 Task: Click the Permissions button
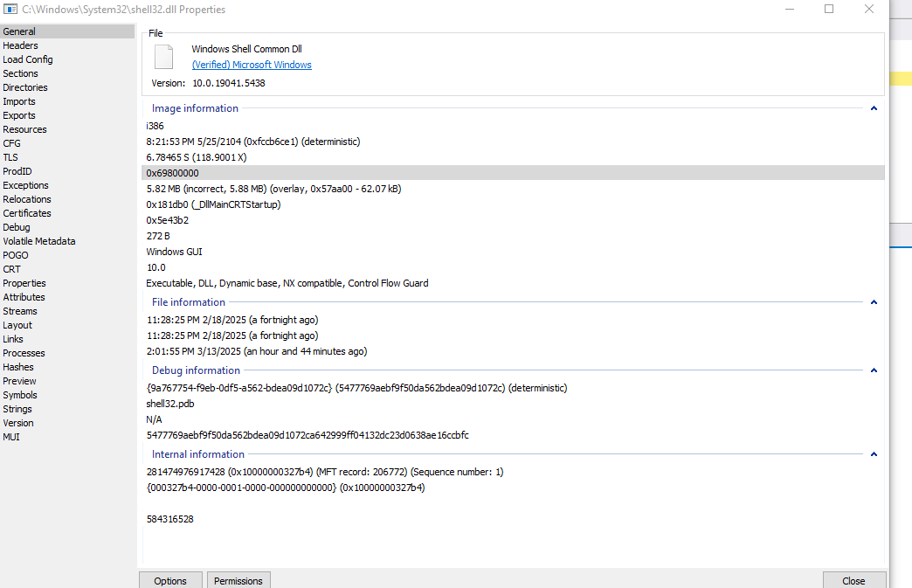[238, 580]
